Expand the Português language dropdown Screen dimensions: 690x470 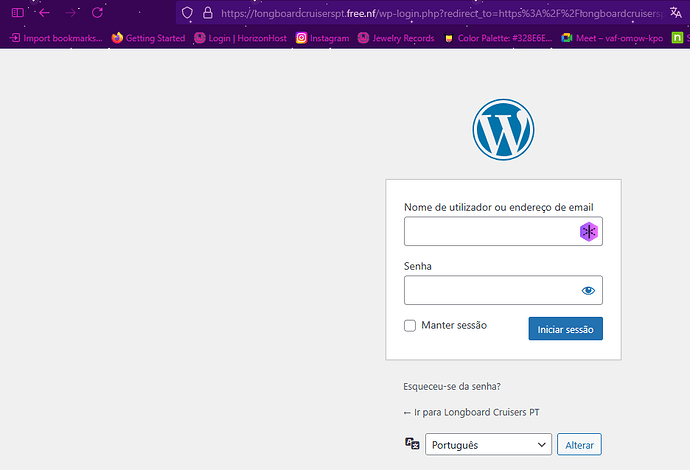pyautogui.click(x=488, y=444)
